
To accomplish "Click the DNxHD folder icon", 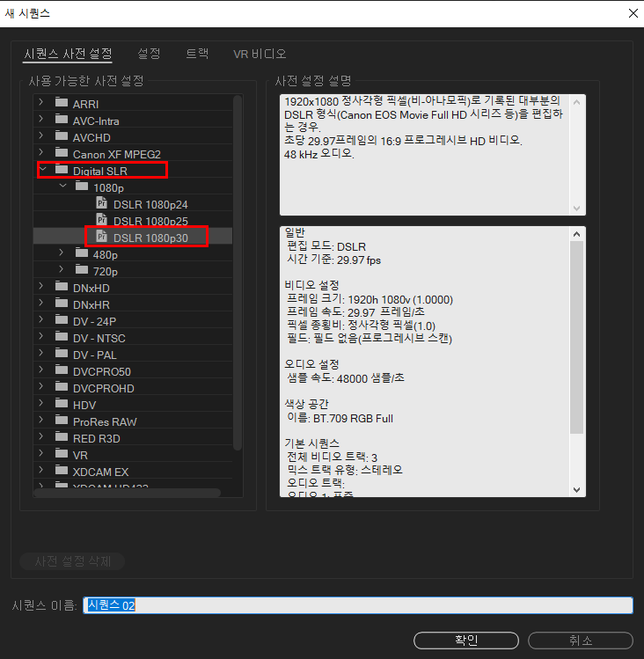I will 62,286.
